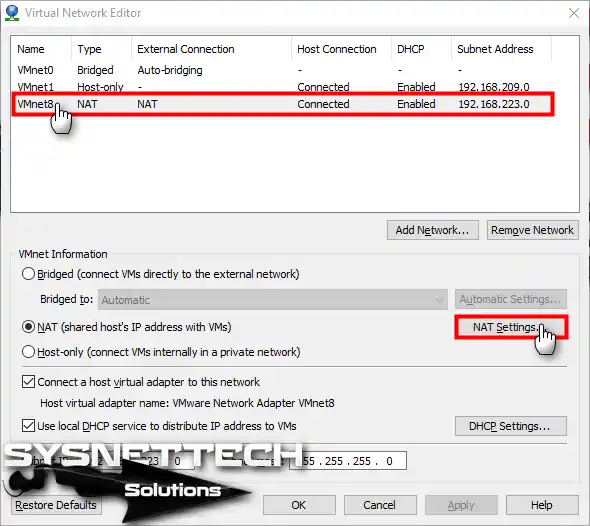The width and height of the screenshot is (590, 526).
Task: Toggle Connect a host virtual adapter checkbox
Action: (29, 382)
